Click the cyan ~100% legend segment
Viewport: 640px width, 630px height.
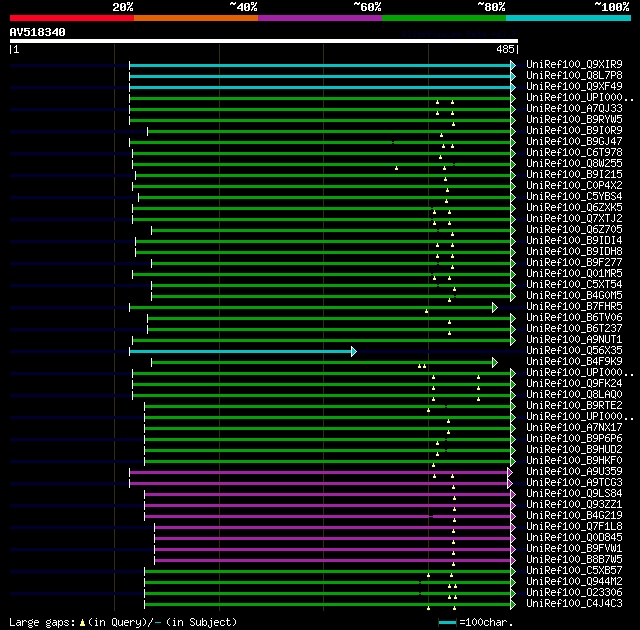click(x=569, y=18)
